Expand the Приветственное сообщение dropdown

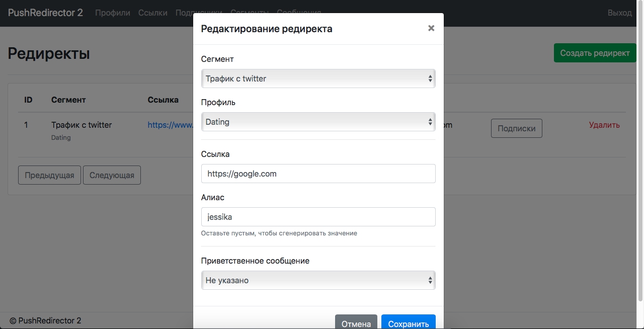318,280
